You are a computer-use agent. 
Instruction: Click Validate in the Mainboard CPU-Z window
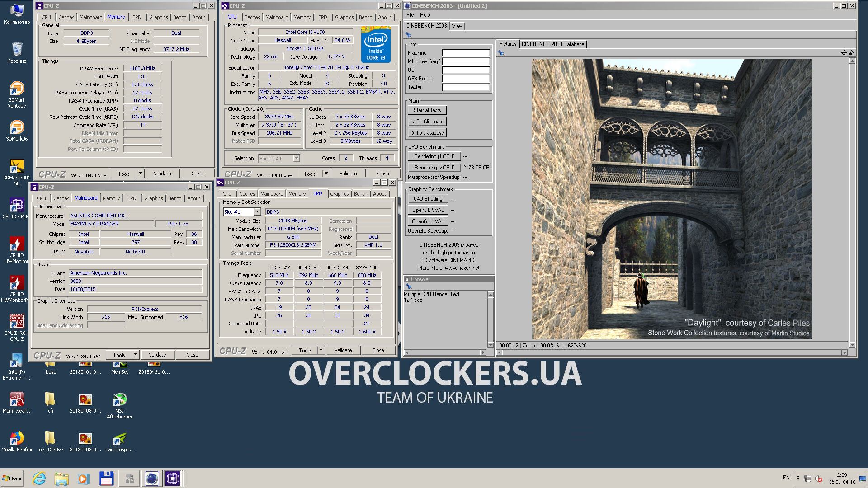click(157, 355)
